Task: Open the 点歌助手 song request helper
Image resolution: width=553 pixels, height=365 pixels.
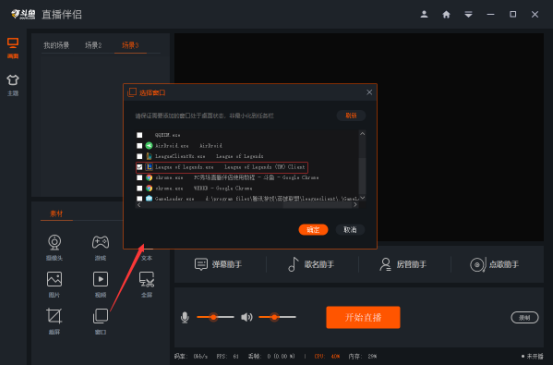Action: [x=494, y=264]
